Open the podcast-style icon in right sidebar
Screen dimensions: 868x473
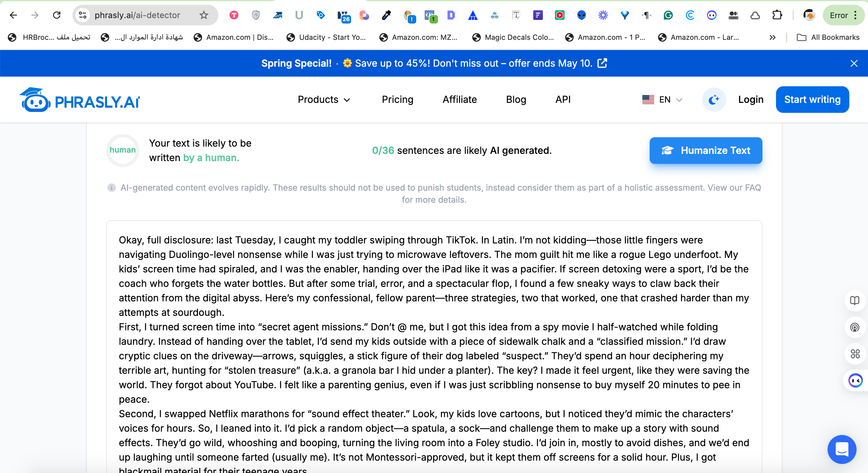coord(854,327)
